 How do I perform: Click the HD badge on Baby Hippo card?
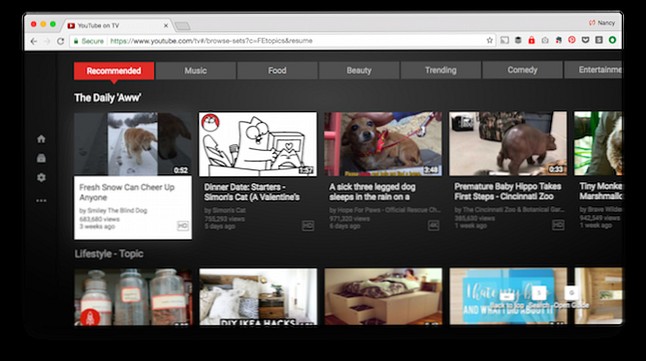558,225
